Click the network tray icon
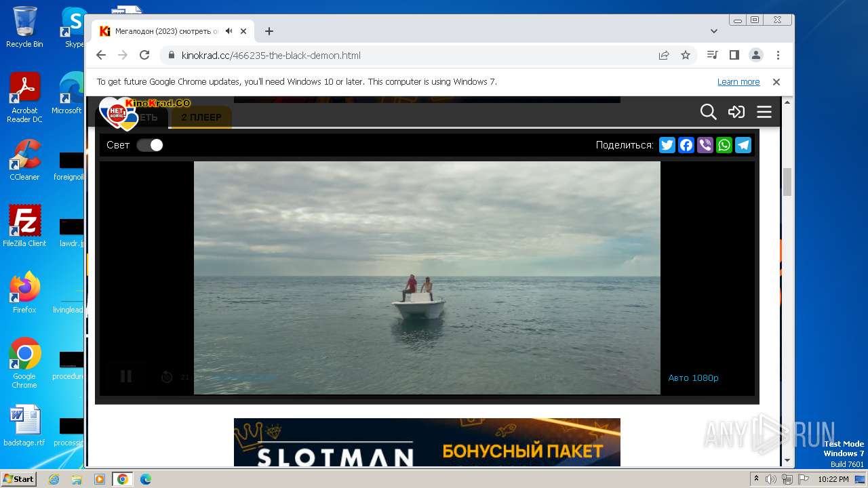Viewport: 868px width, 488px height. [x=787, y=479]
